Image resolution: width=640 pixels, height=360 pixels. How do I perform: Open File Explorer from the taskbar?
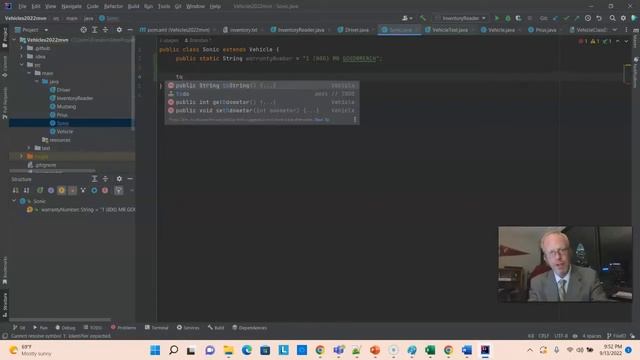click(x=228, y=350)
